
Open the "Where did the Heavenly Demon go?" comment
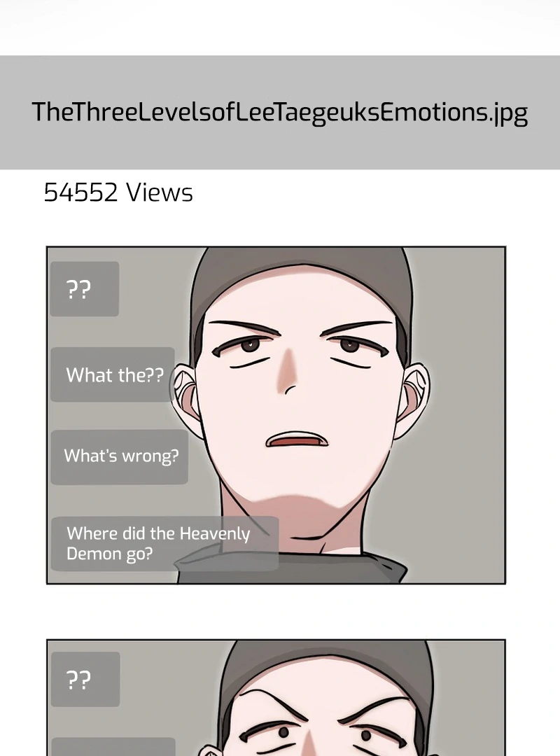coord(165,543)
